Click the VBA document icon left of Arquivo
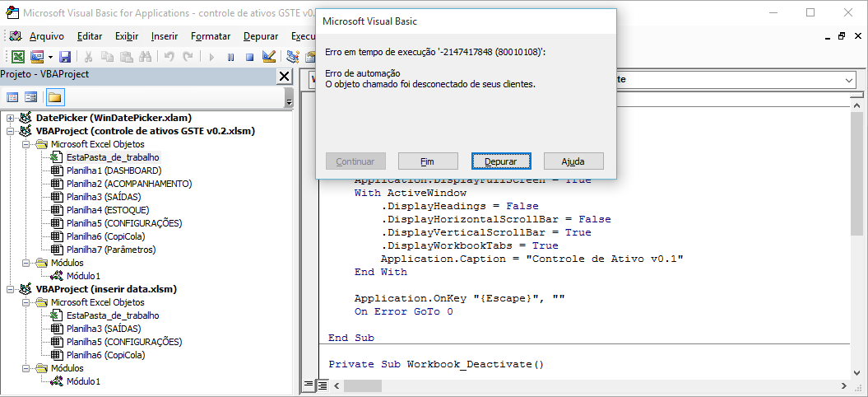 (x=15, y=36)
